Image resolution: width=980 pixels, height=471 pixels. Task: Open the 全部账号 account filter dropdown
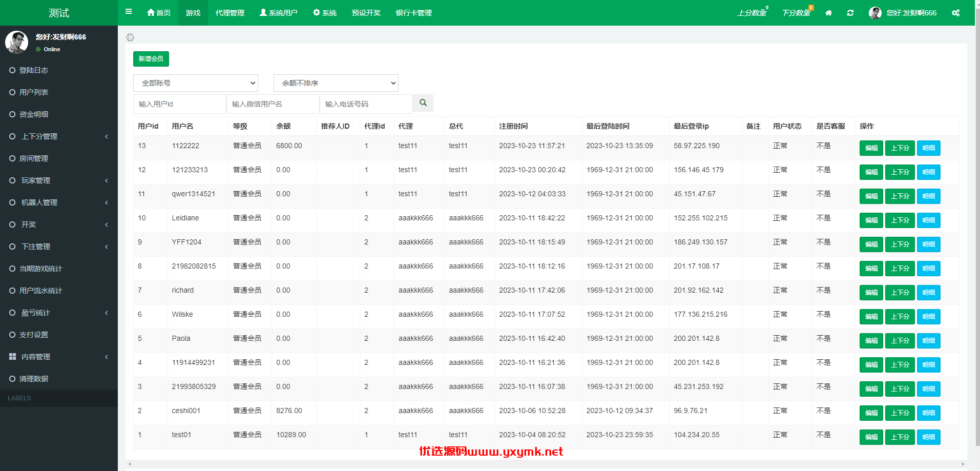click(196, 83)
